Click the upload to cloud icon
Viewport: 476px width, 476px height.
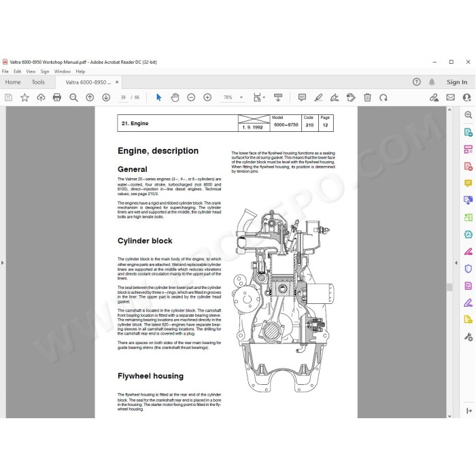point(41,97)
